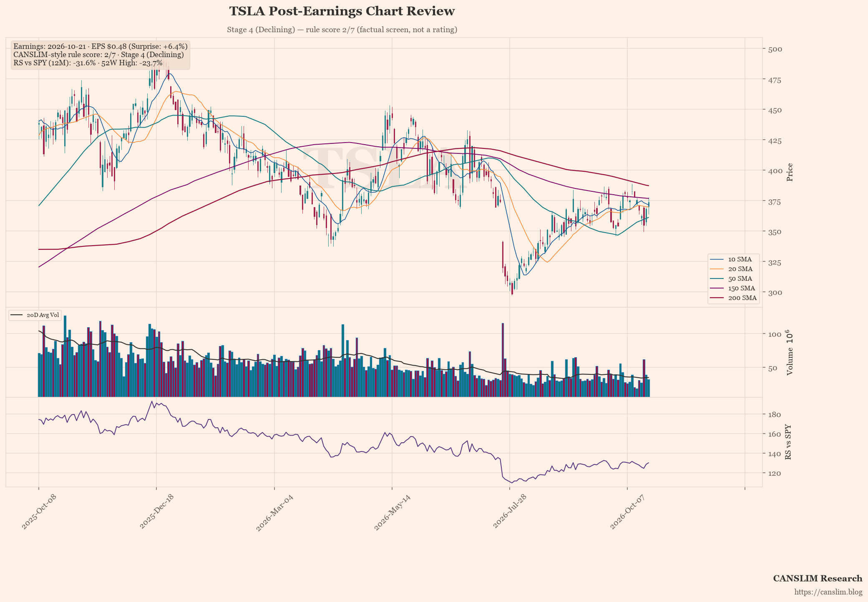Click the RS tick label '180'
The width and height of the screenshot is (868, 602).
775,414
